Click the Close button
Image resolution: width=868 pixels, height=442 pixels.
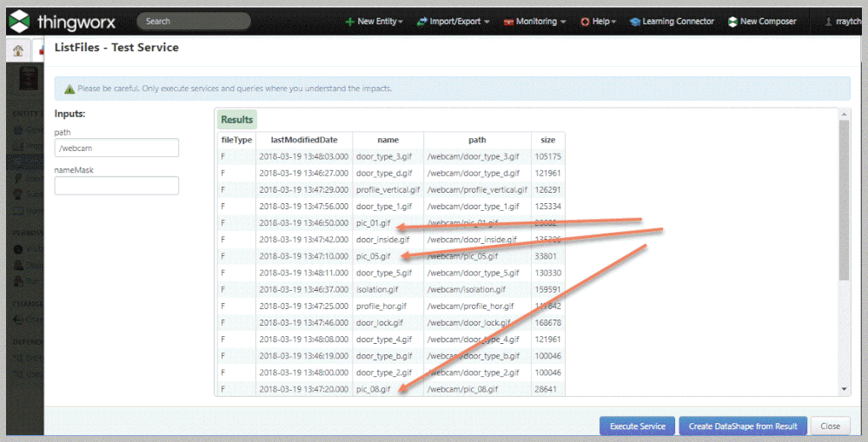tap(831, 426)
